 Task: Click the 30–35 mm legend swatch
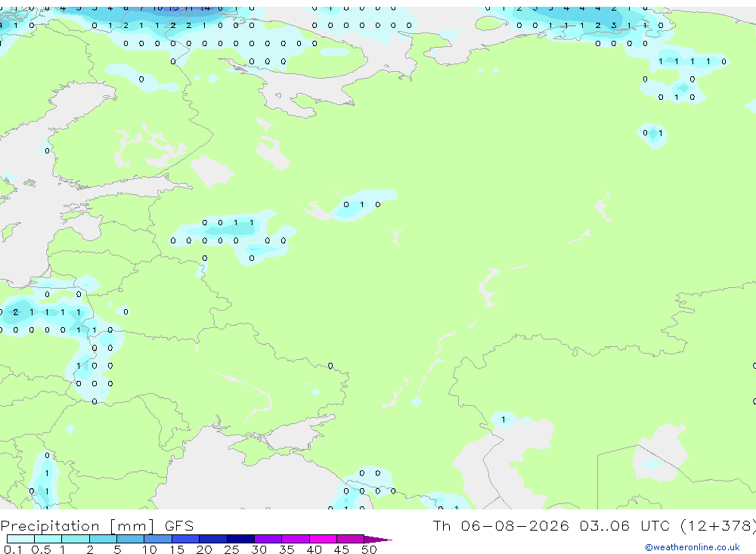(x=268, y=539)
